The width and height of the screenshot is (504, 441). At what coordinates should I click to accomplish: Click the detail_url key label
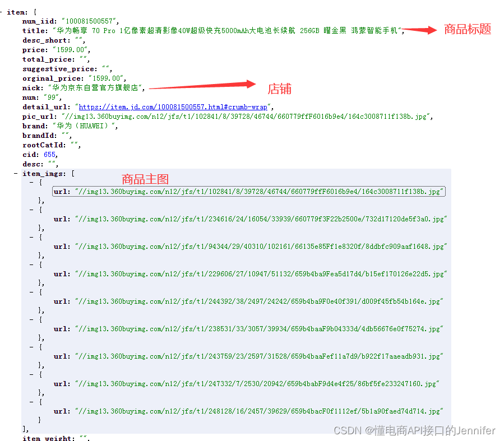[x=47, y=107]
